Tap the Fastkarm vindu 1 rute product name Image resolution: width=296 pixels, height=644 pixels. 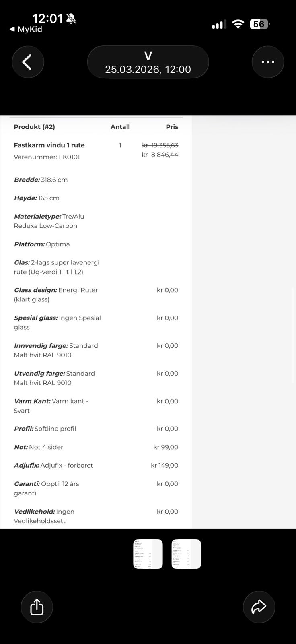[x=49, y=145]
